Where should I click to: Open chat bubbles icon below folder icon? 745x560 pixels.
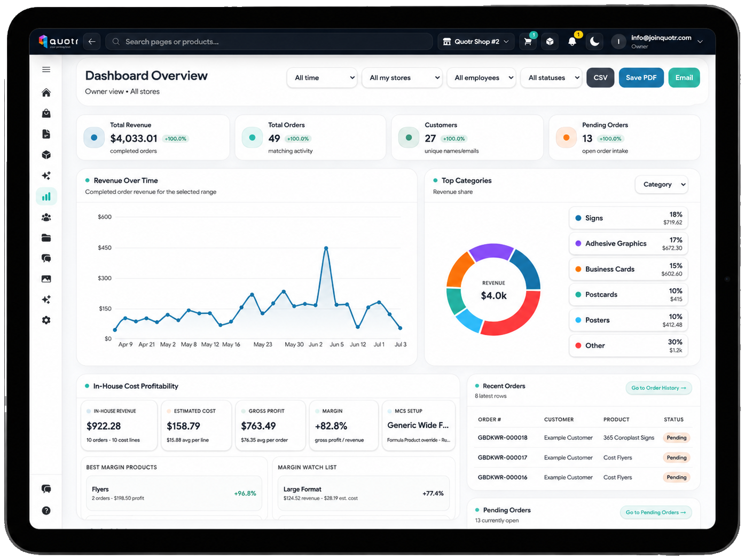[x=46, y=258]
